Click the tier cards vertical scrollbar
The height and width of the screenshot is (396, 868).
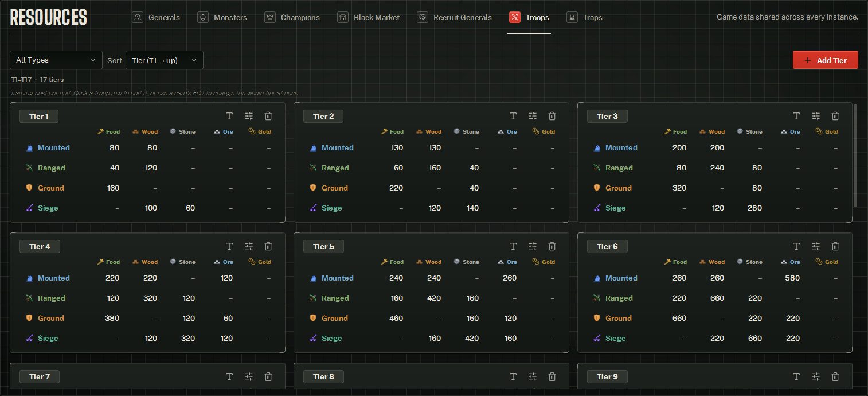(x=855, y=156)
